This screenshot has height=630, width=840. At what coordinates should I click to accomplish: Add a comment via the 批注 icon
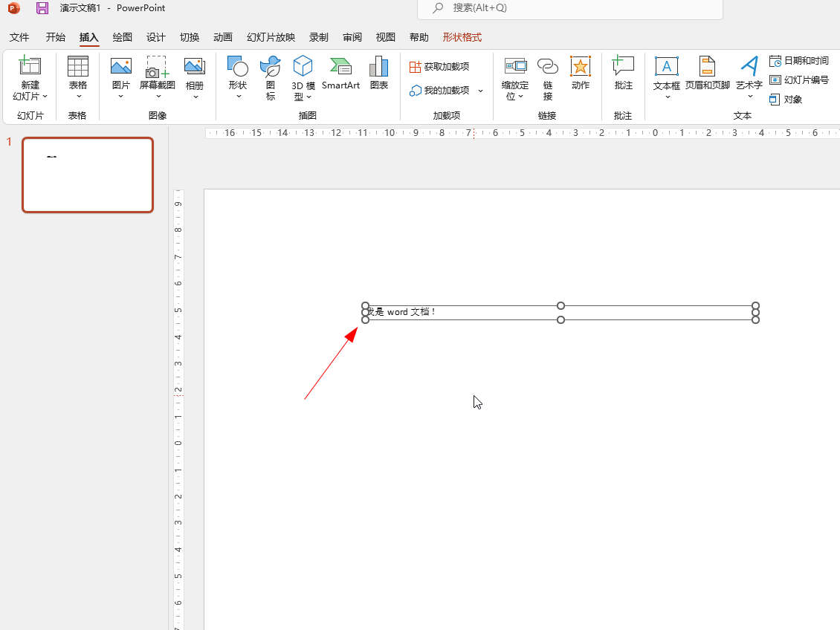pyautogui.click(x=623, y=68)
